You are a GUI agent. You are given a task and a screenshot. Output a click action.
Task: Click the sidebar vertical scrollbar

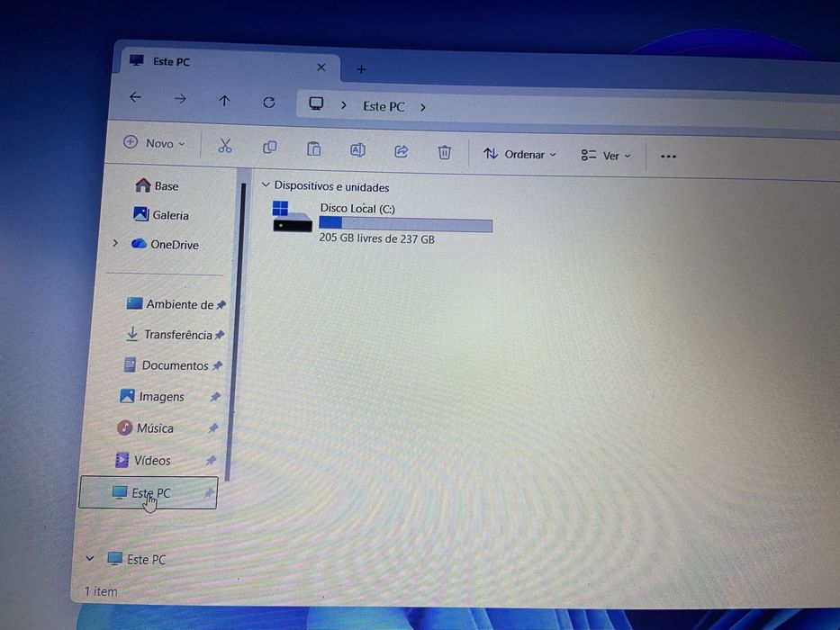coord(235,332)
